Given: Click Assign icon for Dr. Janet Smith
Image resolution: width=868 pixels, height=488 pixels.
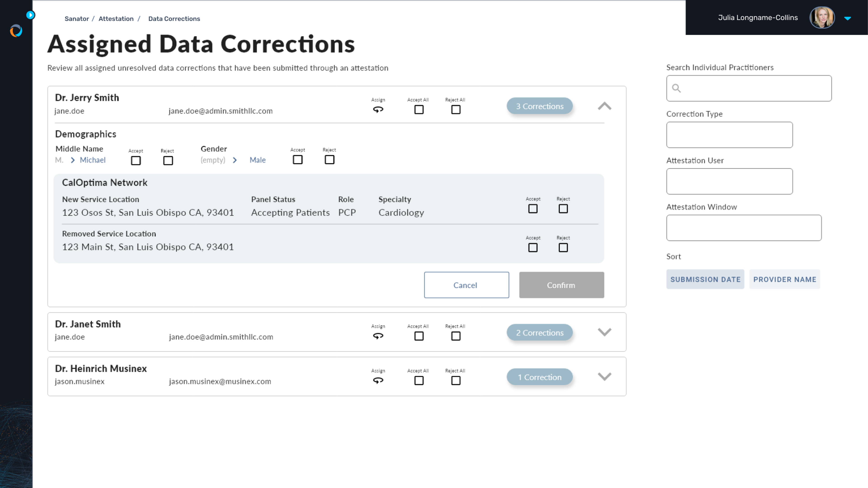Looking at the screenshot, I should tap(378, 336).
